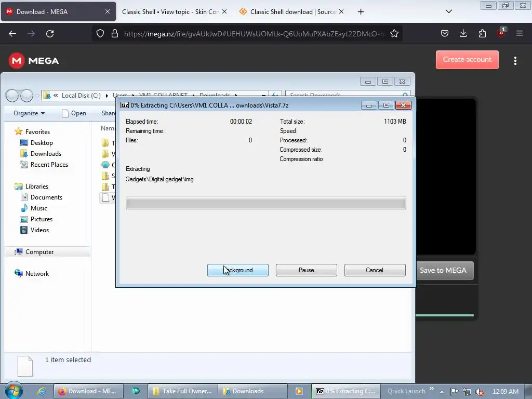This screenshot has height=399, width=532.
Task: Open Firefox downloads panel
Action: (x=463, y=33)
